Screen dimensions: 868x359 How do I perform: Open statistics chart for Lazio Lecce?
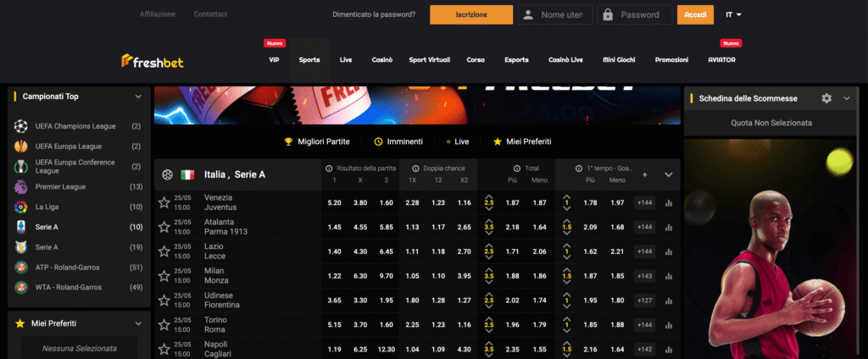pyautogui.click(x=669, y=251)
